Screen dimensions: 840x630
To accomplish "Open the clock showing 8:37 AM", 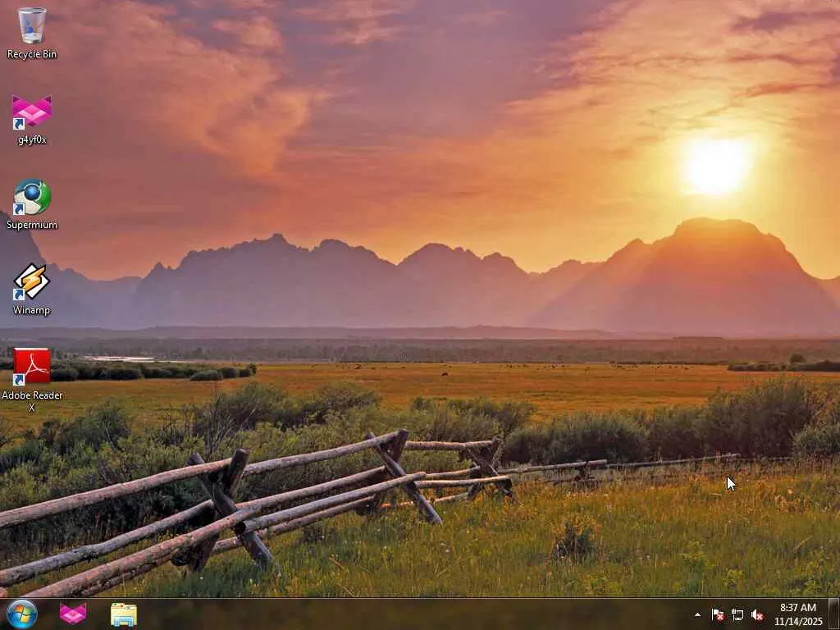I will pyautogui.click(x=797, y=614).
